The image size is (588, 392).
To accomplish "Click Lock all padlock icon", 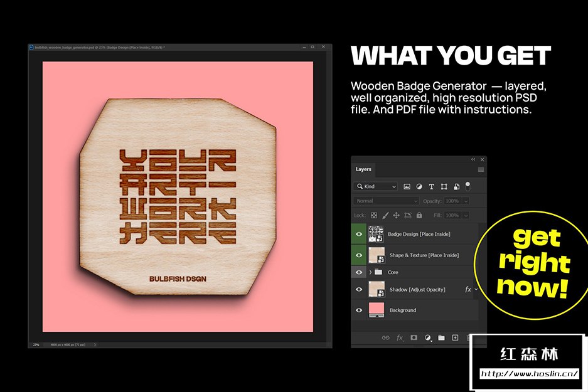I will pos(419,216).
